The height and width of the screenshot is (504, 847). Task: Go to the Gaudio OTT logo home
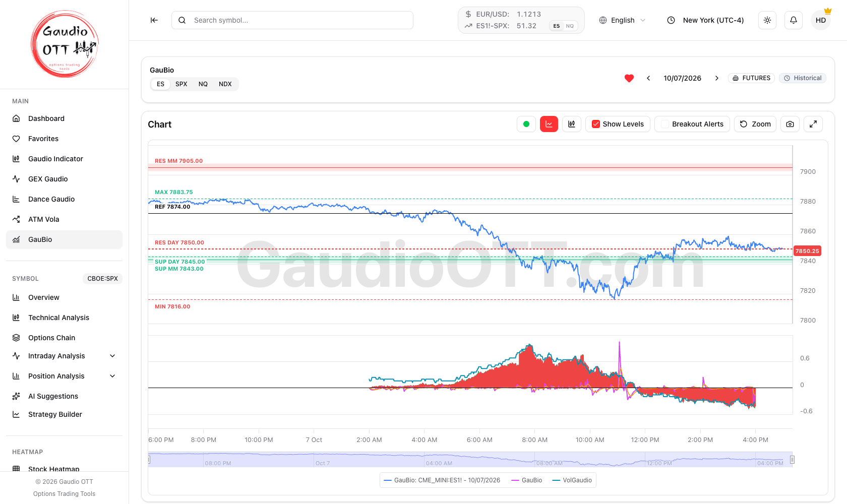(65, 44)
